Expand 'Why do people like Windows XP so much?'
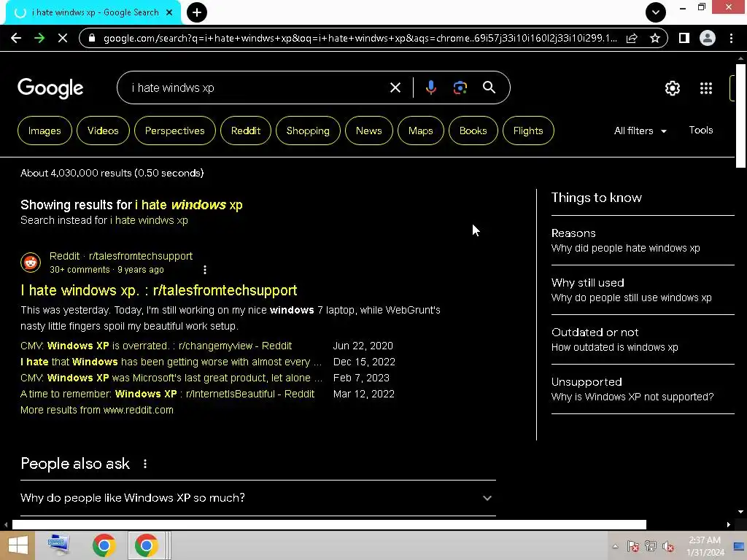 [x=258, y=498]
